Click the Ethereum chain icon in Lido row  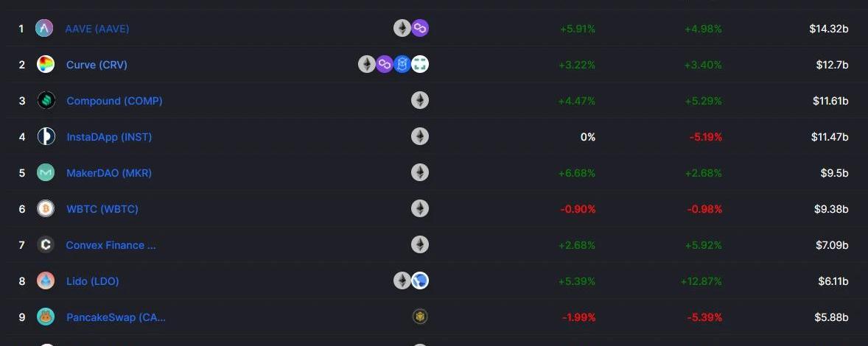[402, 280]
